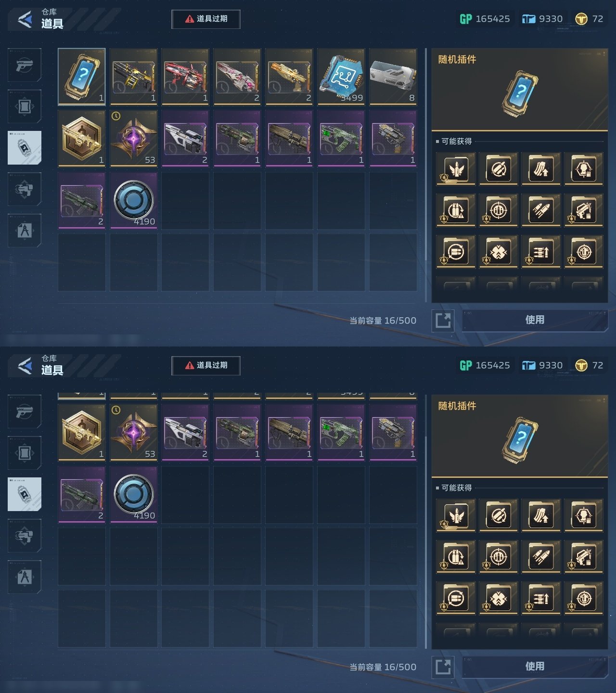Click the 使用 button in the upper view

tap(535, 320)
